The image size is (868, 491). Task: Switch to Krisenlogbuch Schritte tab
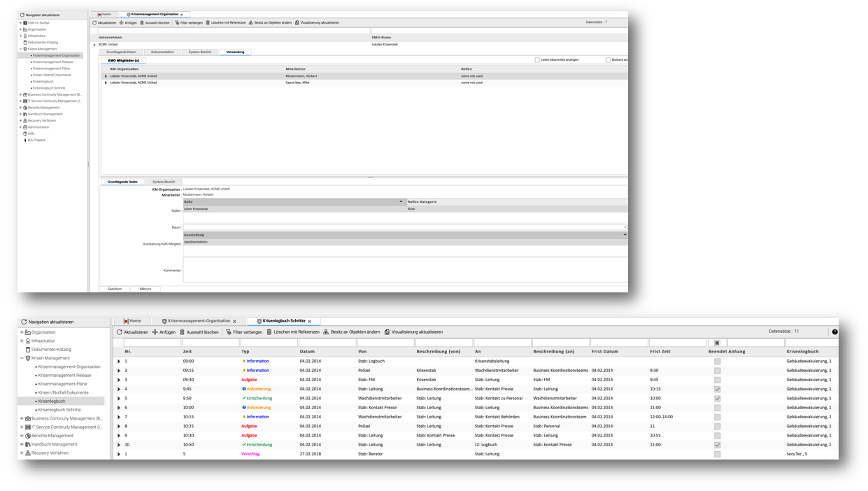pyautogui.click(x=283, y=321)
